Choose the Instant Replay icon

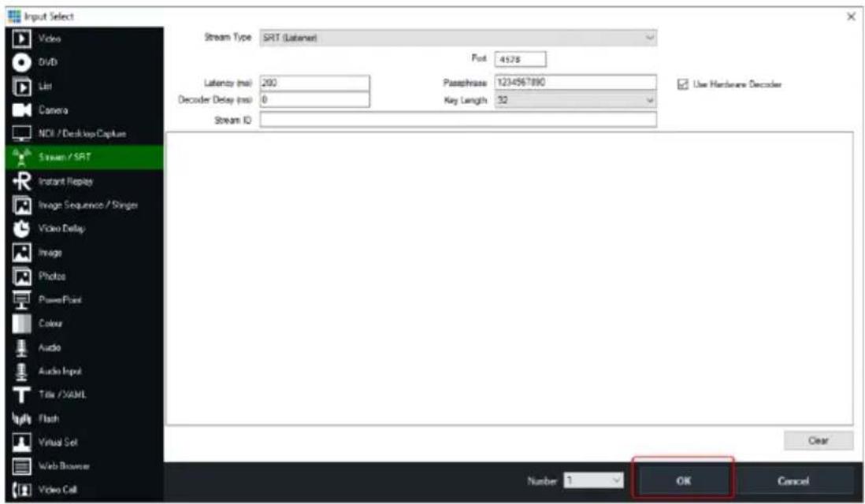coord(21,181)
